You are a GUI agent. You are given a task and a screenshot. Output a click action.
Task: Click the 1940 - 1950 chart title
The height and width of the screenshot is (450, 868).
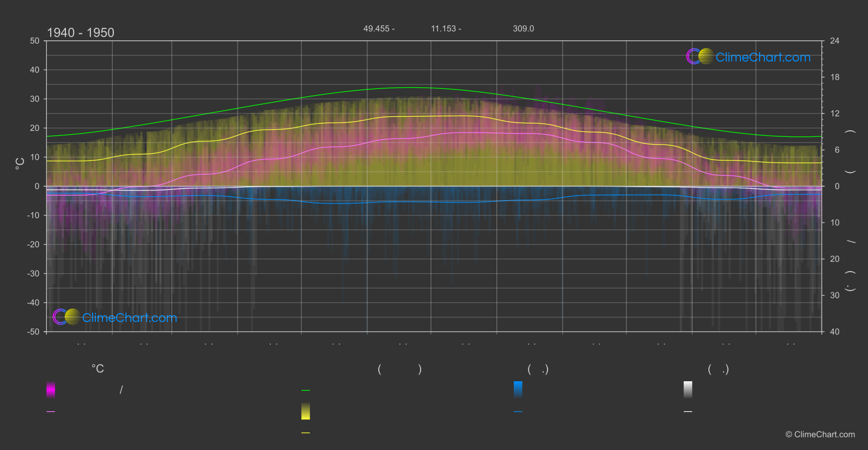click(x=81, y=33)
